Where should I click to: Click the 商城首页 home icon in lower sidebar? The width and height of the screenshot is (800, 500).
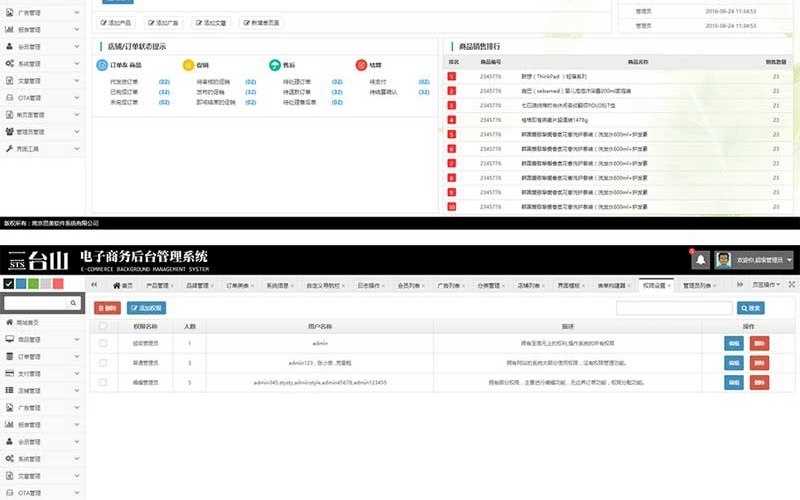click(x=9, y=322)
